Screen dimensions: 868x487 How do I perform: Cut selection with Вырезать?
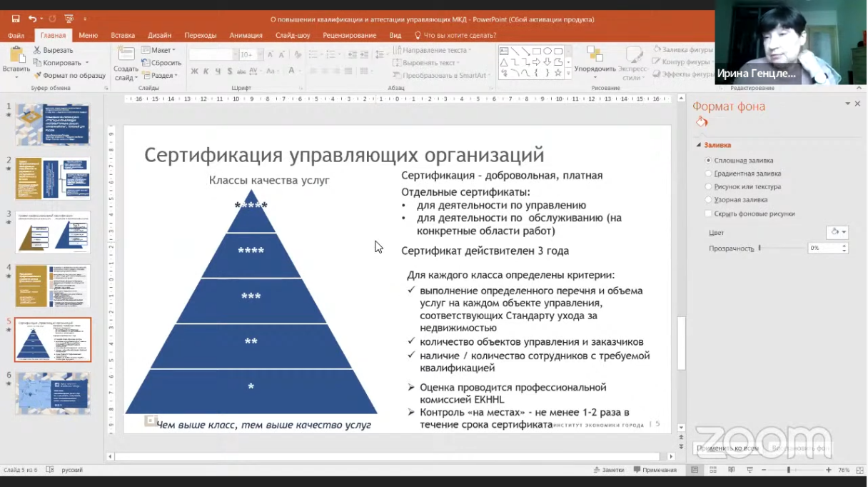pos(54,50)
